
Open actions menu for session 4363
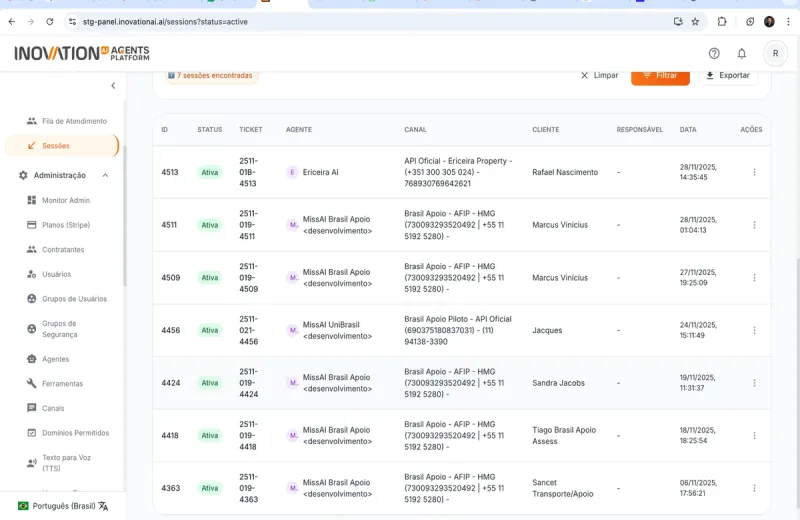754,488
